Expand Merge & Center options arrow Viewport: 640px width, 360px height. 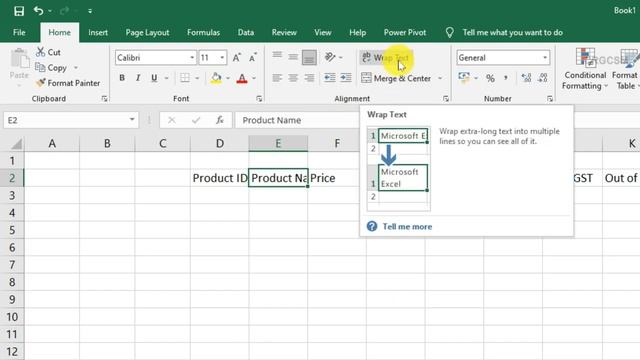(x=440, y=78)
